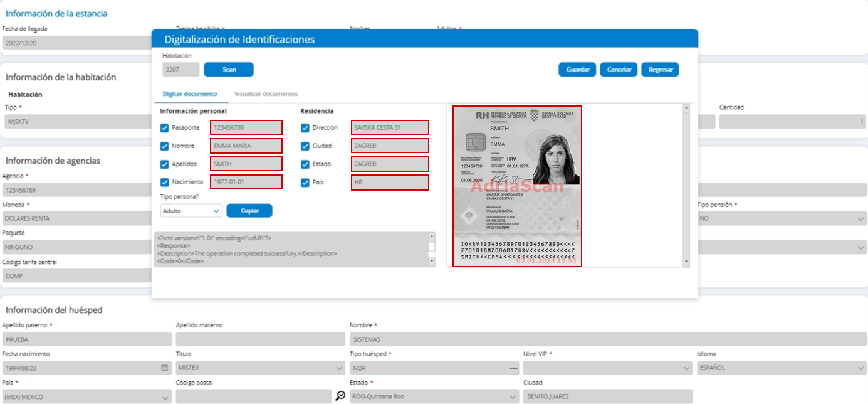Click the document preview scroll up arrow
Image resolution: width=868 pixels, height=404 pixels.
pyautogui.click(x=685, y=108)
